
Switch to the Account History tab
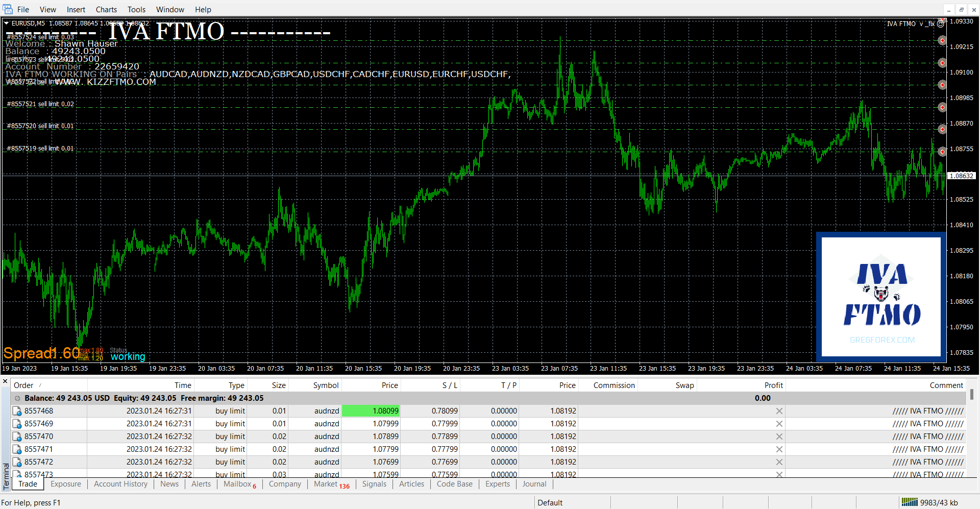[x=120, y=484]
